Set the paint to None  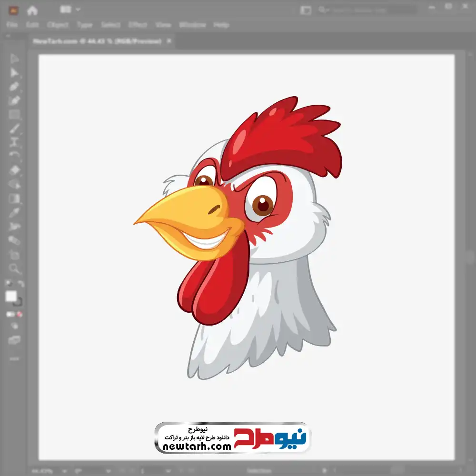pyautogui.click(x=20, y=314)
